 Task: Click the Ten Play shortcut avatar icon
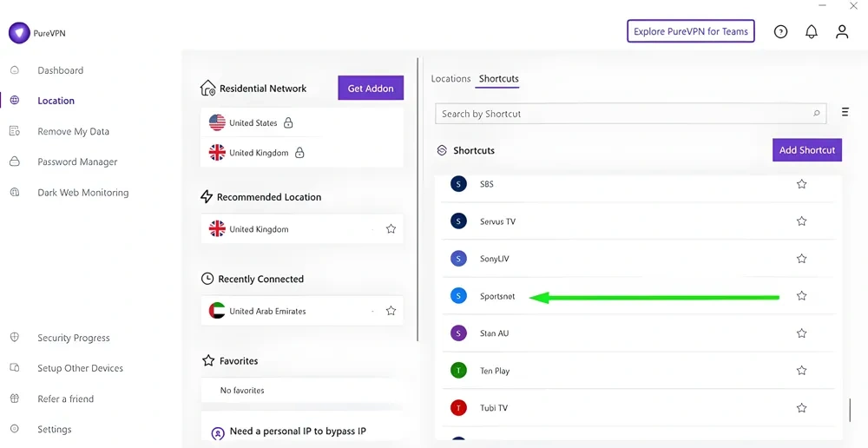pyautogui.click(x=458, y=371)
